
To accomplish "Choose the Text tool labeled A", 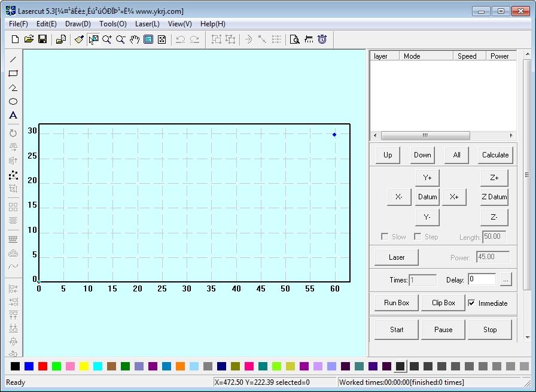I will 13,116.
